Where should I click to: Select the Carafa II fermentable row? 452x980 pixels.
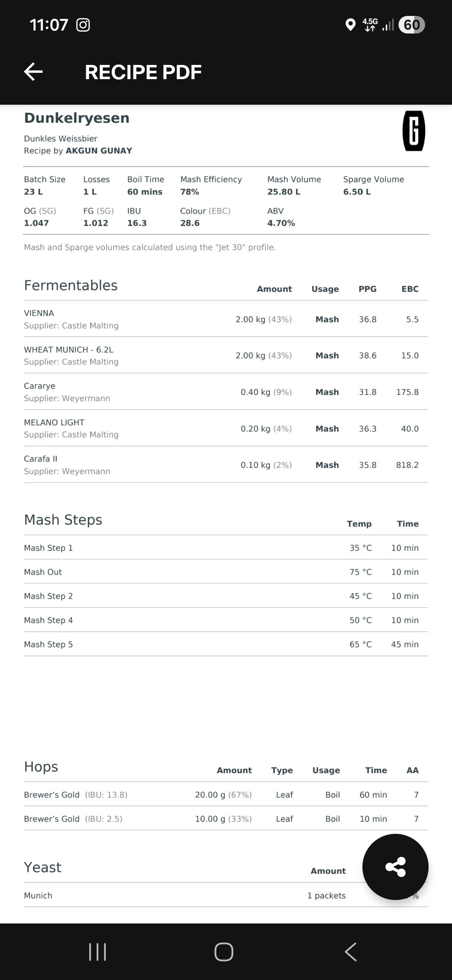pyautogui.click(x=226, y=465)
